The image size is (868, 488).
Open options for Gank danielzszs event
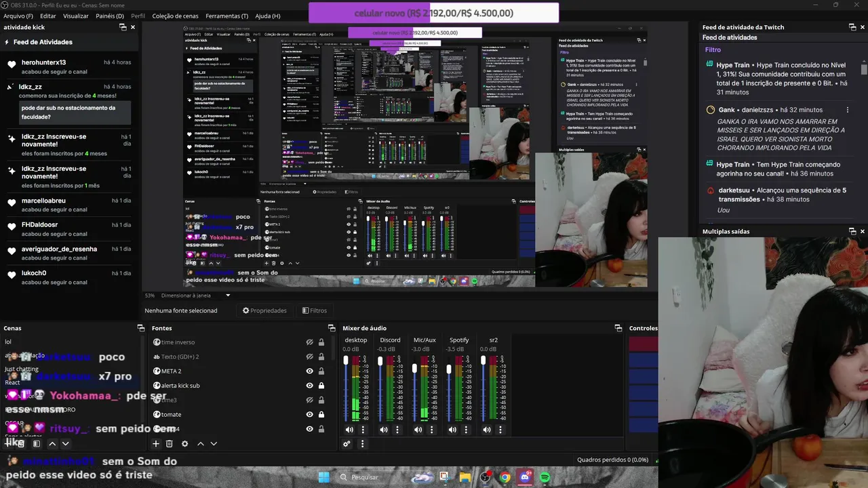point(847,110)
